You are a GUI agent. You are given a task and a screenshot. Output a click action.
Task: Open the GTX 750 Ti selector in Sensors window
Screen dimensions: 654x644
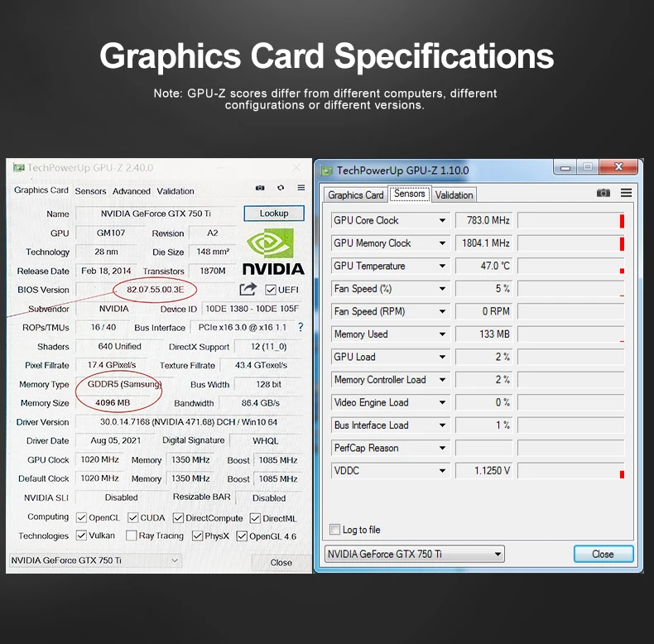click(415, 554)
